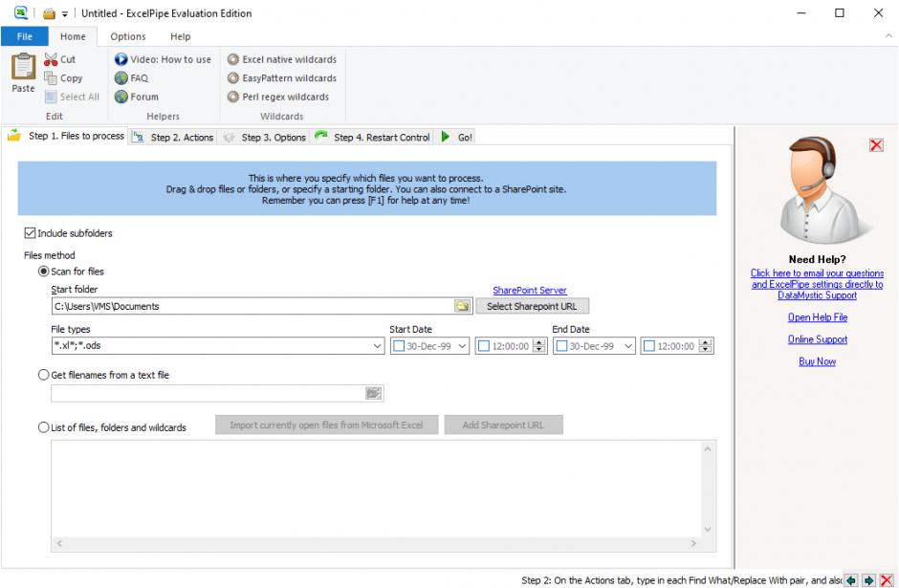Open Excel native wildcards reference
This screenshot has height=588, width=899.
coord(281,59)
